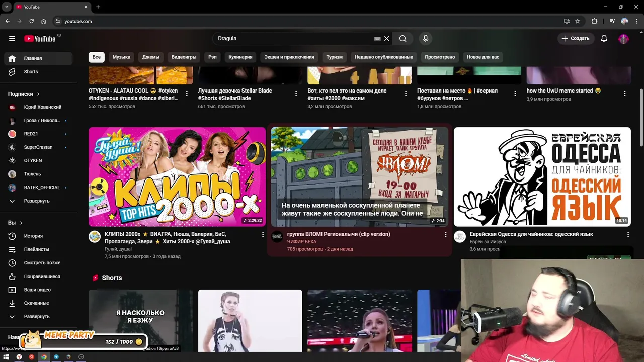644x362 pixels.
Task: Select Экшен и приключения chip
Action: coord(289,57)
